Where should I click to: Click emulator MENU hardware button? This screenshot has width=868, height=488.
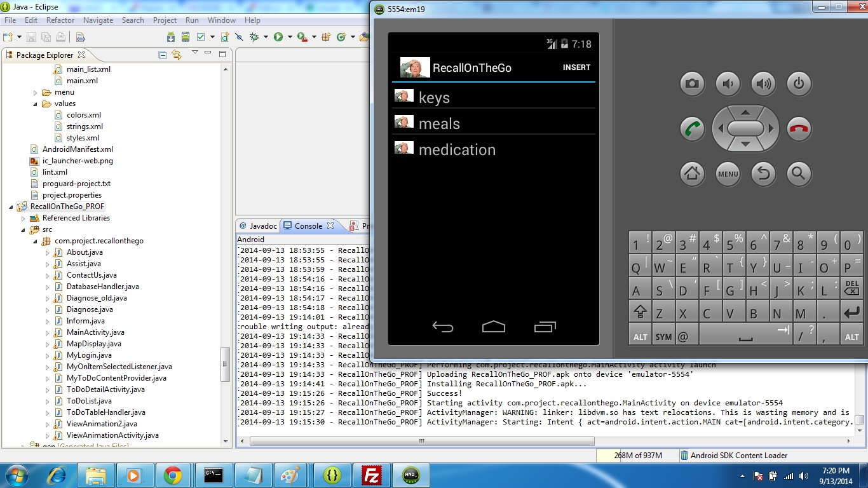point(728,173)
